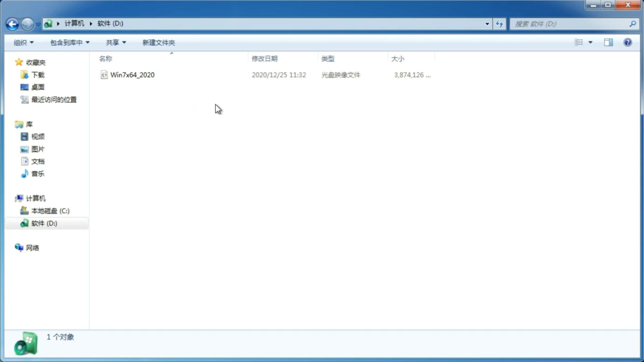Click back navigation arrow button

[x=12, y=24]
